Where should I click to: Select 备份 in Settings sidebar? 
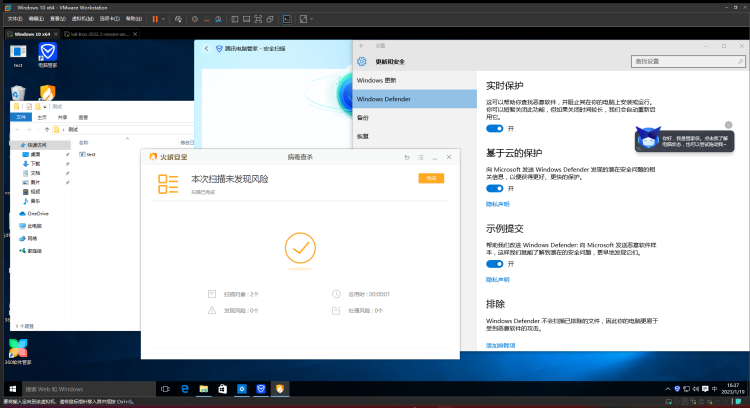pos(414,118)
